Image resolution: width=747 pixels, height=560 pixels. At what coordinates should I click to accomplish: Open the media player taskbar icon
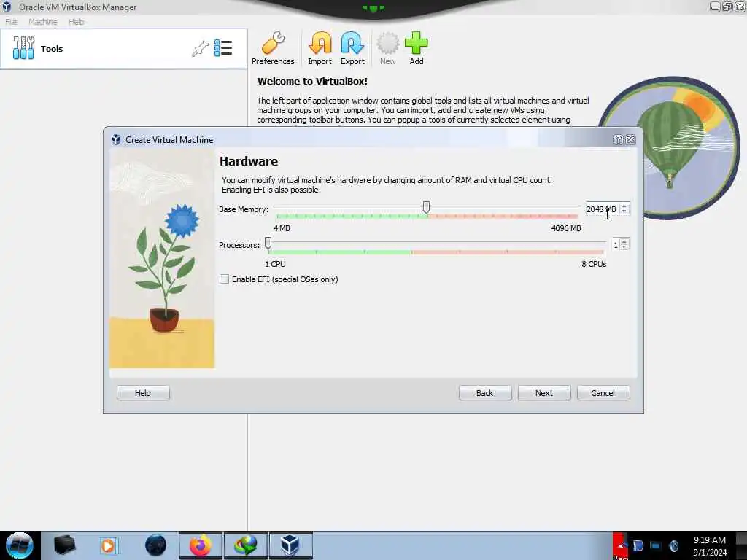[108, 545]
